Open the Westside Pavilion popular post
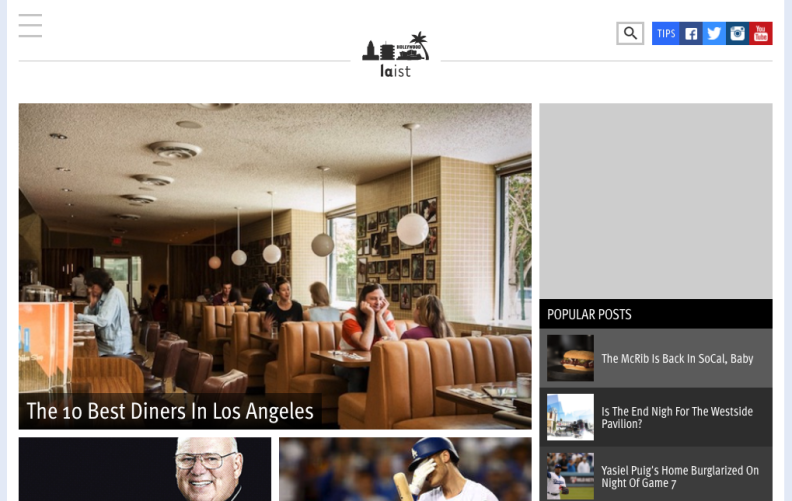This screenshot has height=501, width=792. (x=677, y=418)
